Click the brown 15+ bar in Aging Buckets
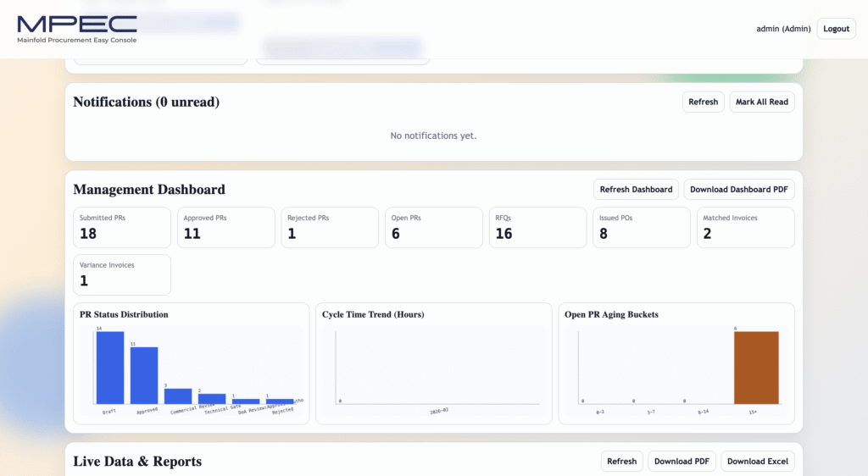 [755, 368]
